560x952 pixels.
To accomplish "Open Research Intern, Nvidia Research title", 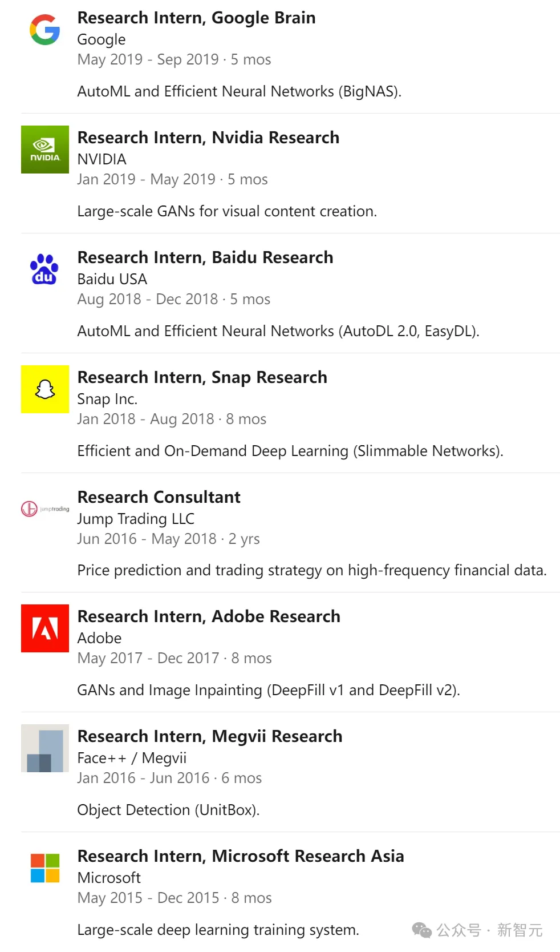I will (208, 138).
